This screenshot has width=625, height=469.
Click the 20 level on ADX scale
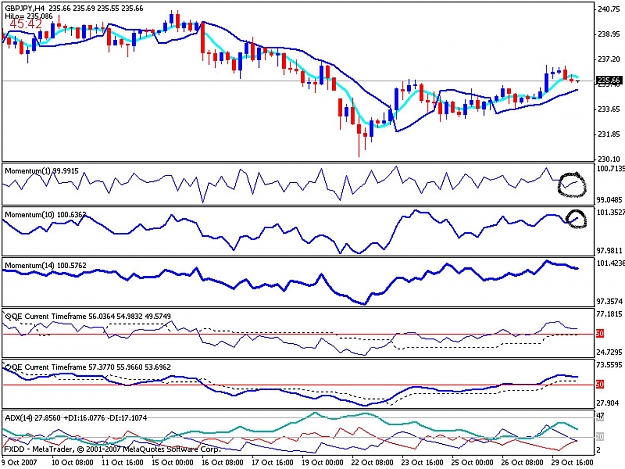600,437
